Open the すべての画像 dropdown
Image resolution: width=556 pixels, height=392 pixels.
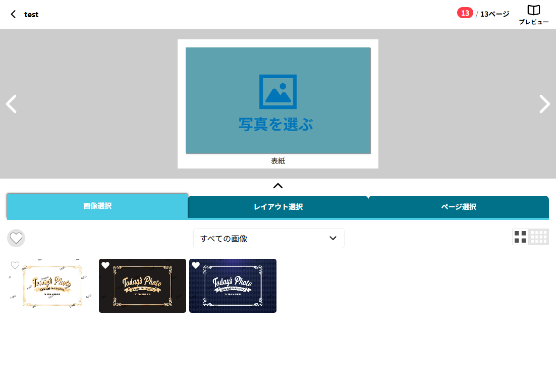[268, 238]
